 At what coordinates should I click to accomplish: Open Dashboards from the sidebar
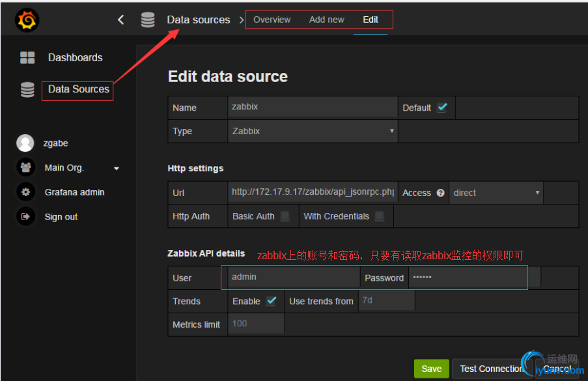click(x=76, y=57)
